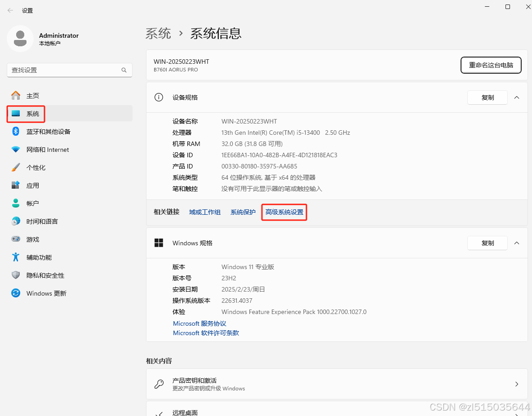Click the processor text 13th Gen Intel(R) Core(TM) i5-13400
The image size is (532, 416).
pos(271,133)
